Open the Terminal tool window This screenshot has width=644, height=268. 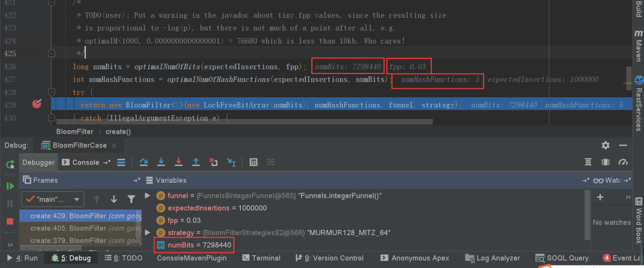(x=261, y=258)
